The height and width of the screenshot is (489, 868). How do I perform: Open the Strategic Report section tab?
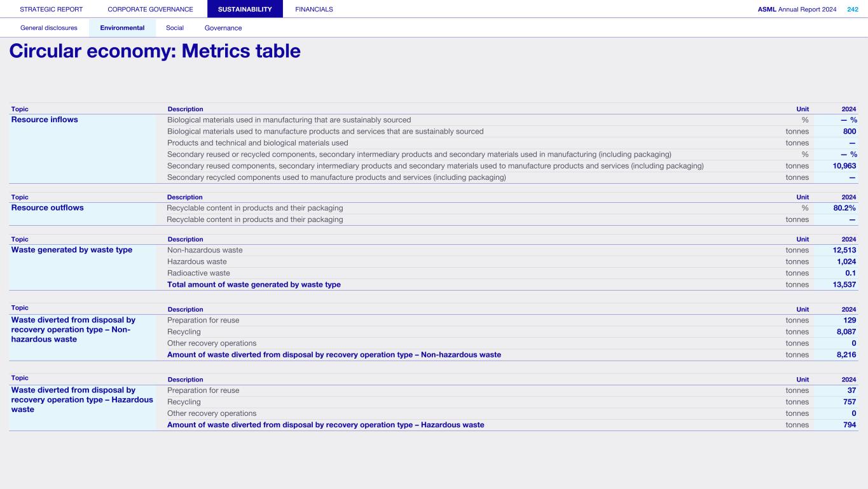click(x=52, y=10)
